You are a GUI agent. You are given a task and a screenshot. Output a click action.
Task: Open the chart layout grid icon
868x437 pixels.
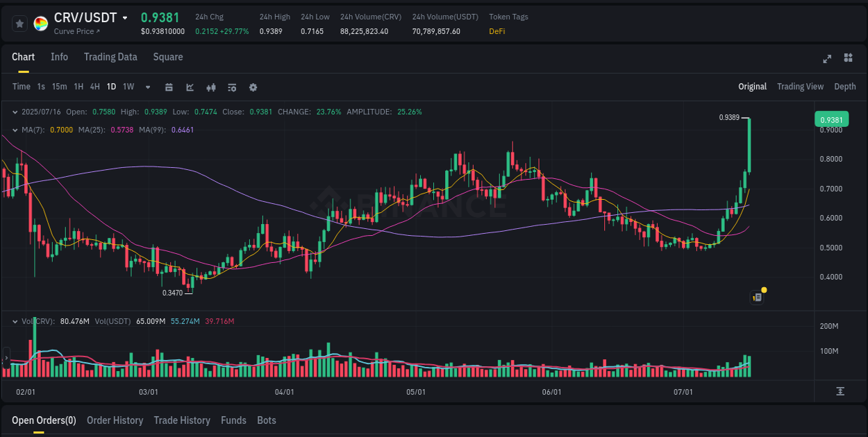coord(847,59)
